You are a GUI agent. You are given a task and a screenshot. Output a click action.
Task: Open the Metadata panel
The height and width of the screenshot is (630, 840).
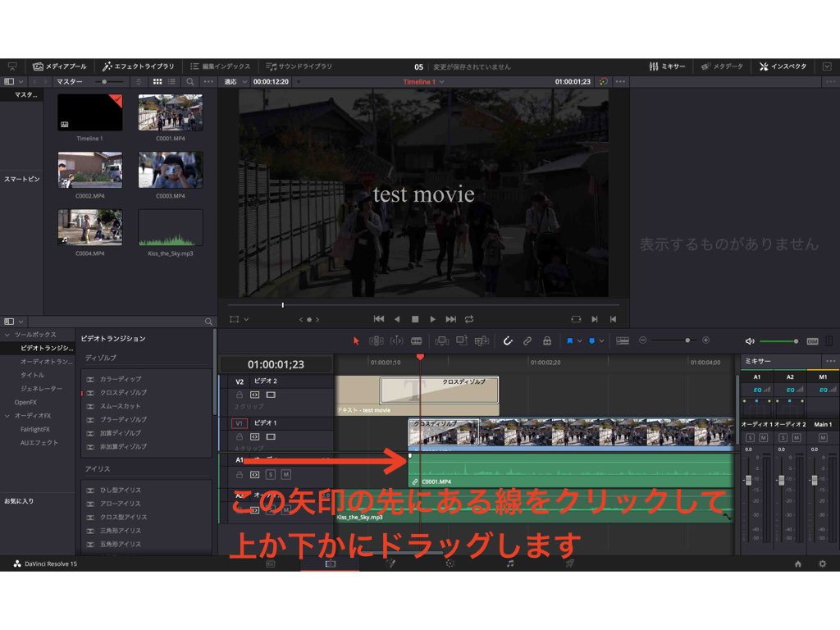tap(722, 66)
